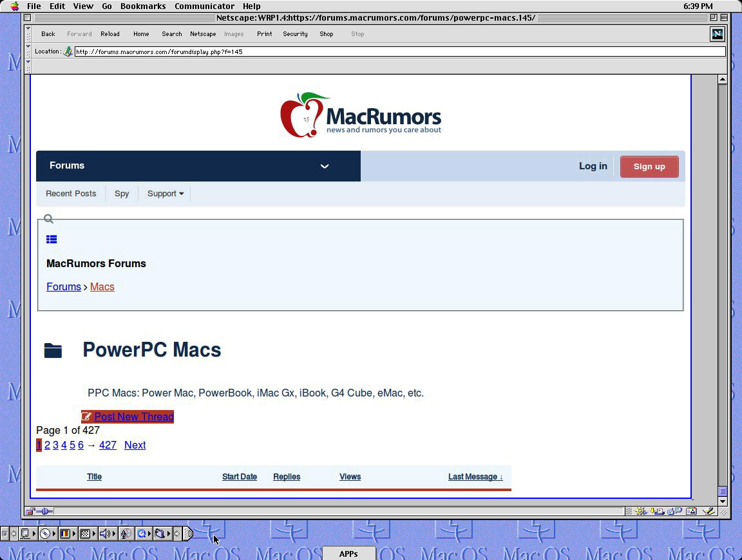
Task: Open Address Book from the component bar
Action: pos(691,511)
